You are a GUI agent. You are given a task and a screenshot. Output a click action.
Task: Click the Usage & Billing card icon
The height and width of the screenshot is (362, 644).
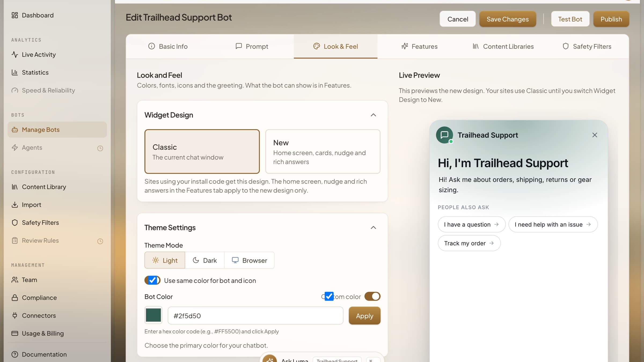15,333
